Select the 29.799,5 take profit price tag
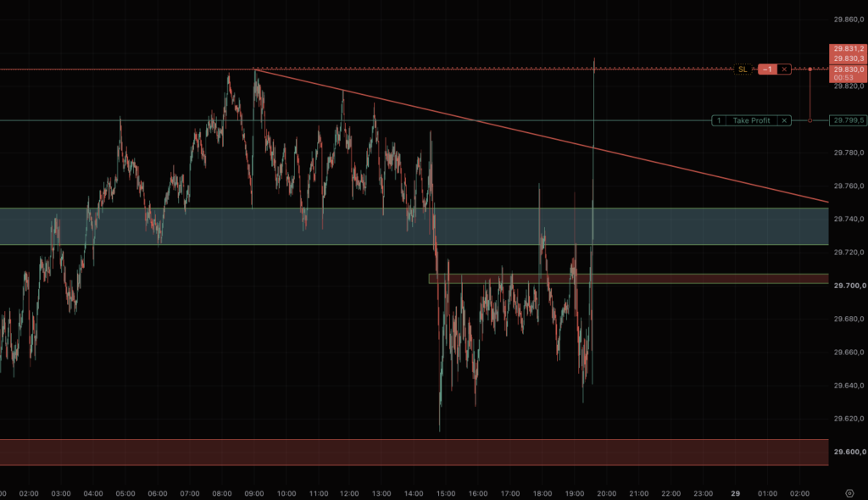Viewport: 868px width, 500px height. pyautogui.click(x=848, y=120)
